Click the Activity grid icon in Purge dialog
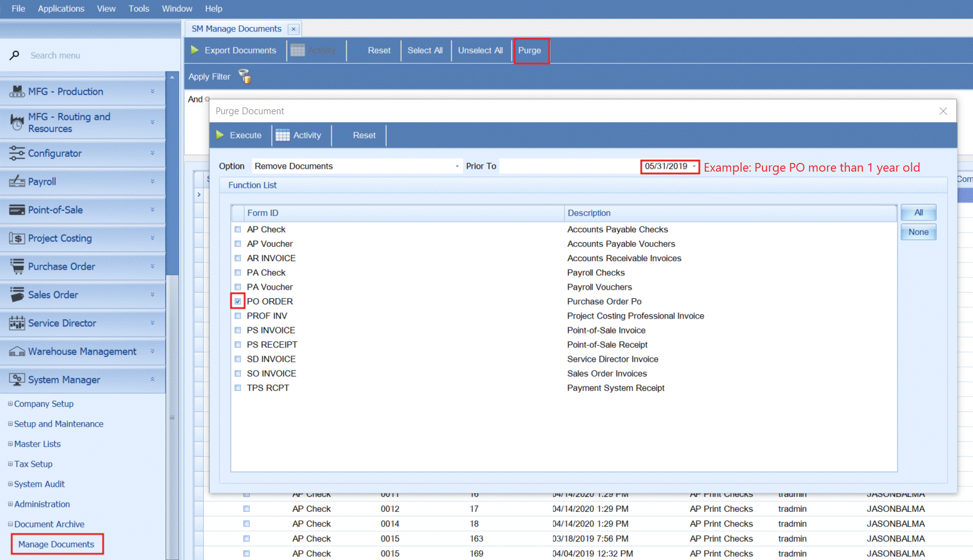Viewport: 973px width, 560px height. [x=282, y=136]
